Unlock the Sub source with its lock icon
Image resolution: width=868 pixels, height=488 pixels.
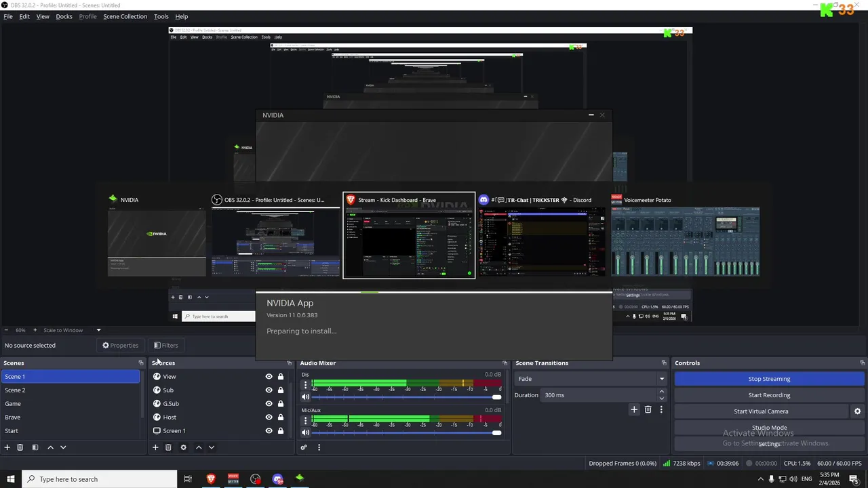pyautogui.click(x=281, y=390)
